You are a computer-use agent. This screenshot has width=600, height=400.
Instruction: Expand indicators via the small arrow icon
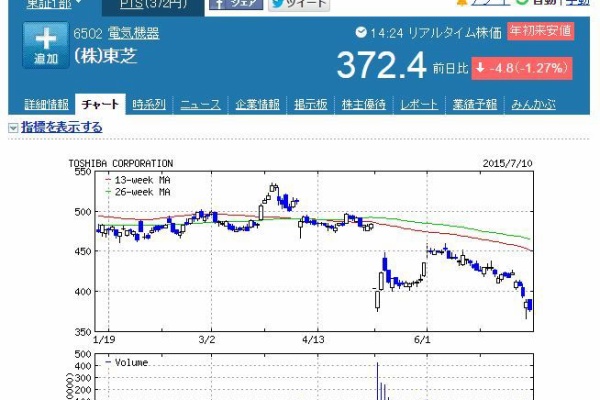point(13,128)
